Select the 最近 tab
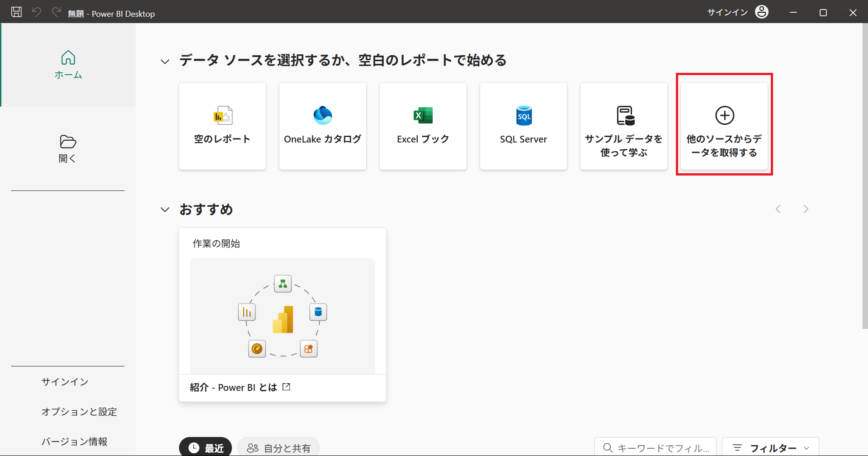 [x=206, y=447]
